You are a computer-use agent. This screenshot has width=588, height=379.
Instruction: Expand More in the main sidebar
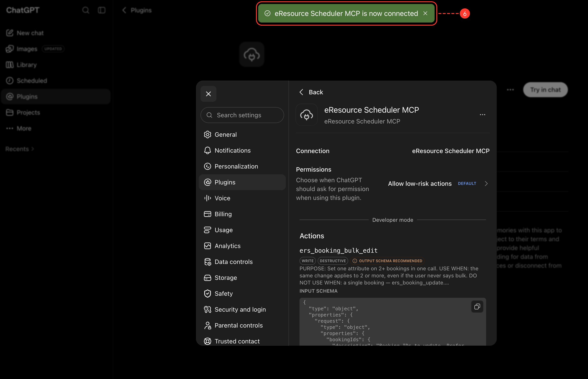pyautogui.click(x=56, y=129)
